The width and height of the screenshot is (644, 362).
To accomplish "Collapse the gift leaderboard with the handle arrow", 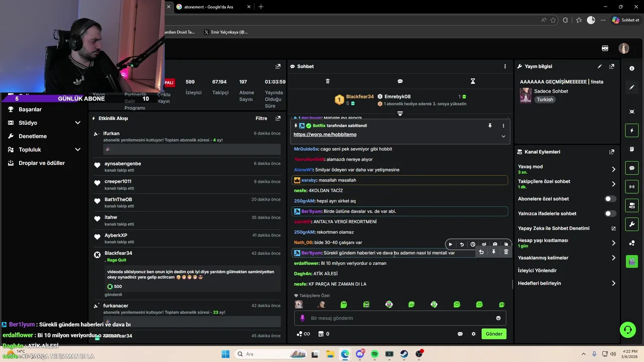I will point(400,114).
